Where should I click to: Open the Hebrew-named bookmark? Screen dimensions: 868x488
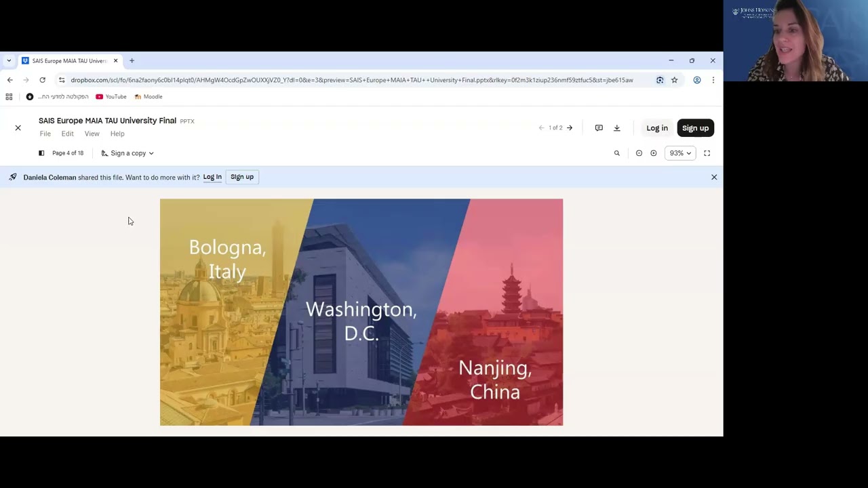(58, 97)
